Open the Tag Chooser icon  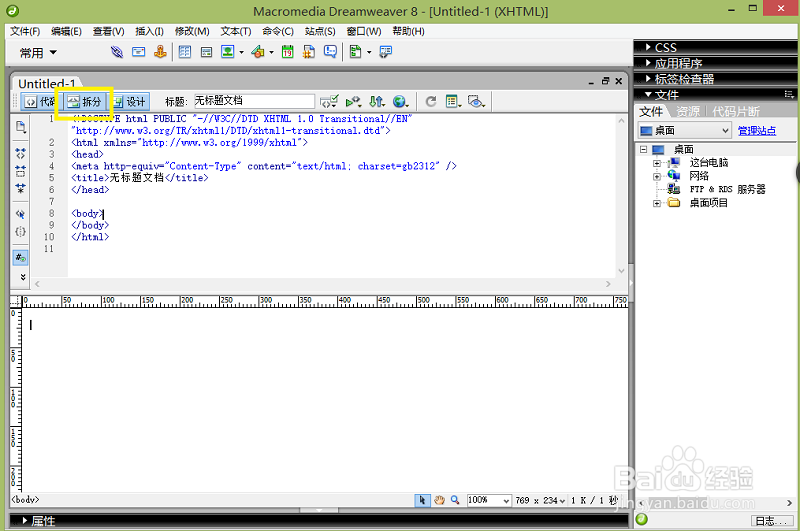pos(386,52)
